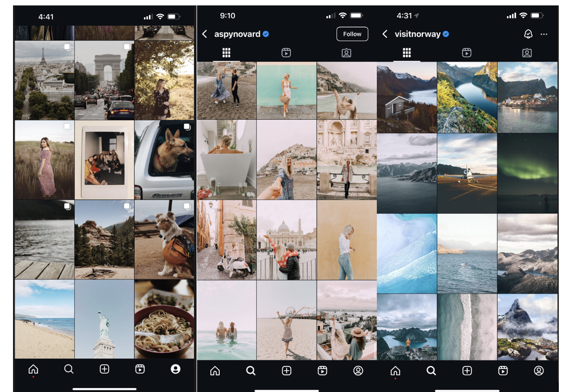
Task: Go to Home on the visitnorway screen
Action: pos(395,370)
